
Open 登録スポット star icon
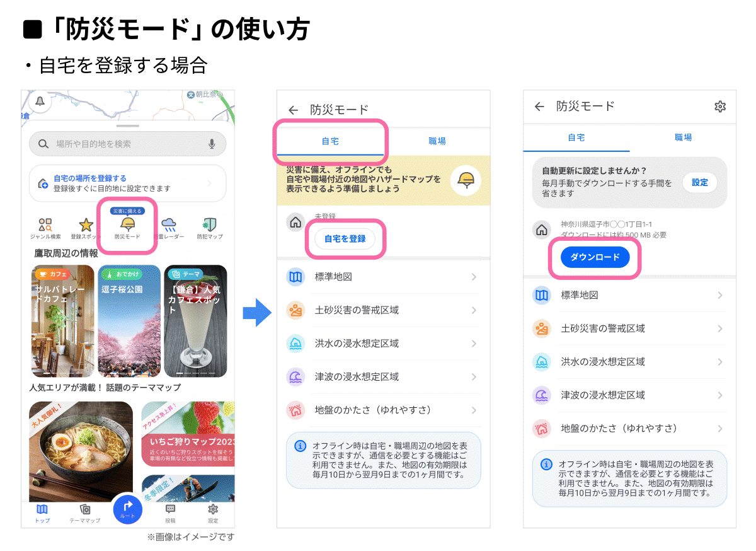click(x=86, y=225)
